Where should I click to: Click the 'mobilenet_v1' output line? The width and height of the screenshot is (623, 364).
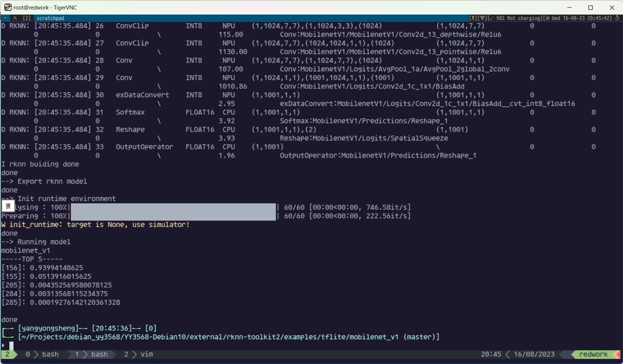tap(26, 251)
